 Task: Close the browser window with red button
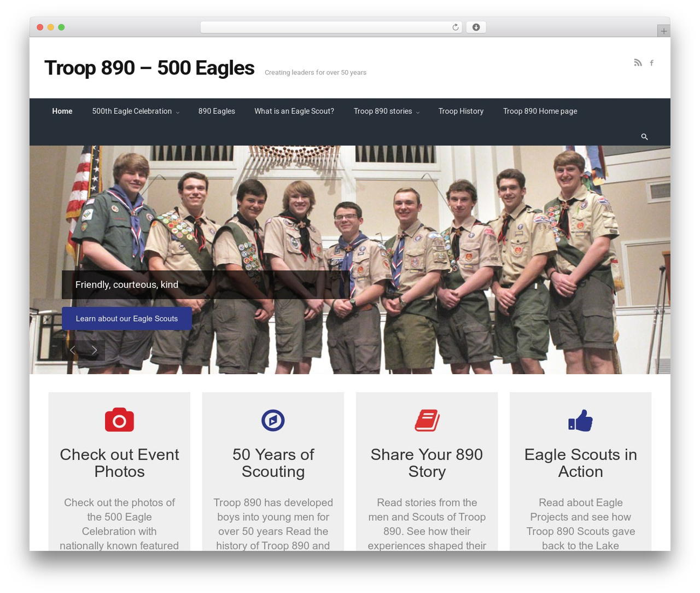(x=40, y=27)
